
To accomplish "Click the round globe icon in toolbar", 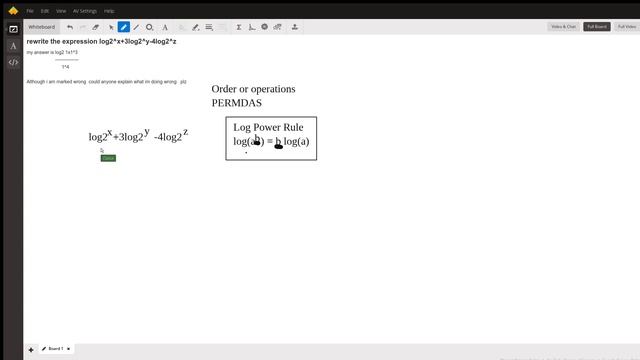I will (x=264, y=27).
